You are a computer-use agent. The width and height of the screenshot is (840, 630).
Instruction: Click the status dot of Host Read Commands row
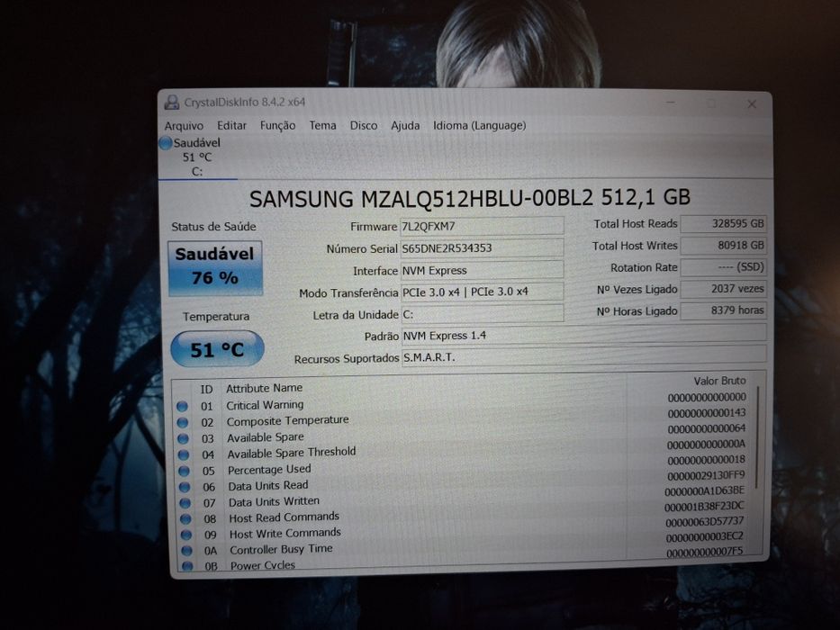[x=185, y=519]
